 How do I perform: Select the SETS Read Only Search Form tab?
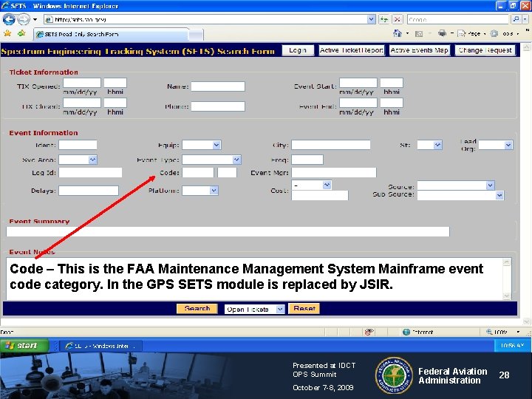[111, 34]
